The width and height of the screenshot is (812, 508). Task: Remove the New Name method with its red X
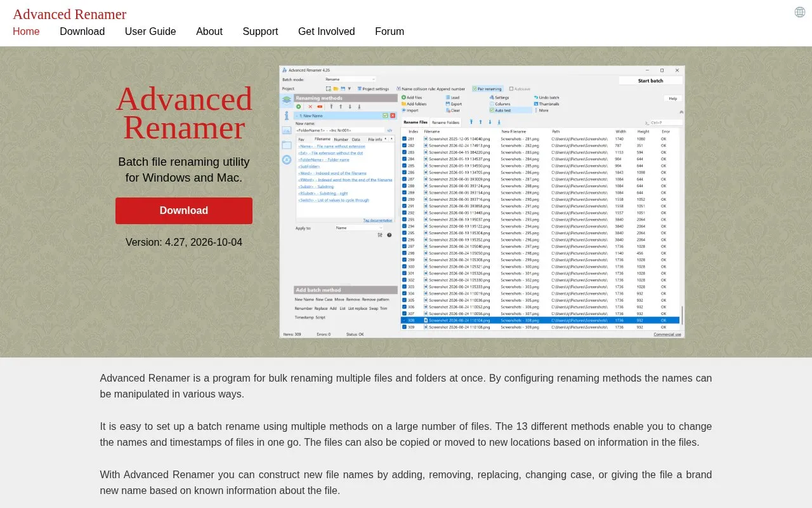393,116
